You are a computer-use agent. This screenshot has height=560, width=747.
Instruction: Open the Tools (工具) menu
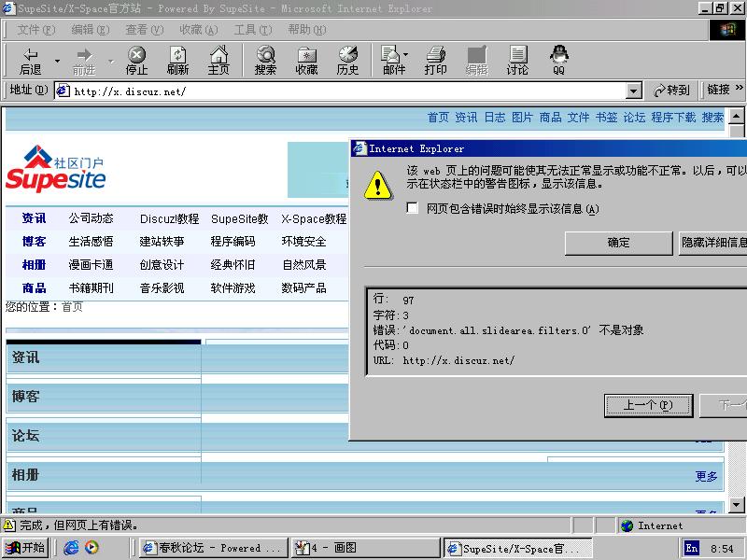(253, 30)
